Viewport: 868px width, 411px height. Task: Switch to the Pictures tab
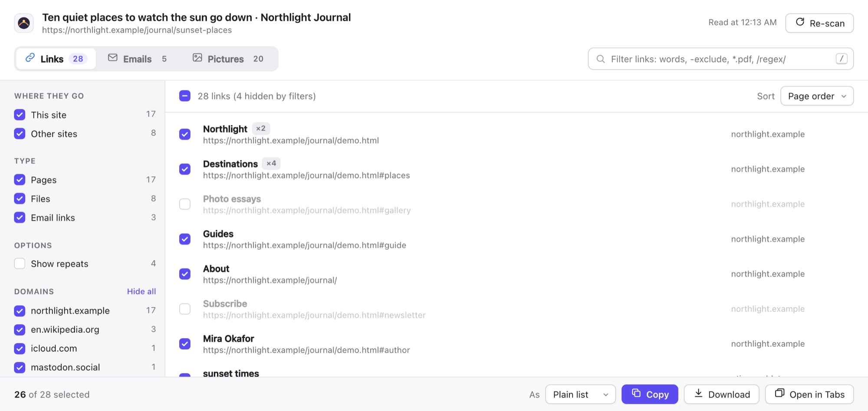click(x=228, y=59)
